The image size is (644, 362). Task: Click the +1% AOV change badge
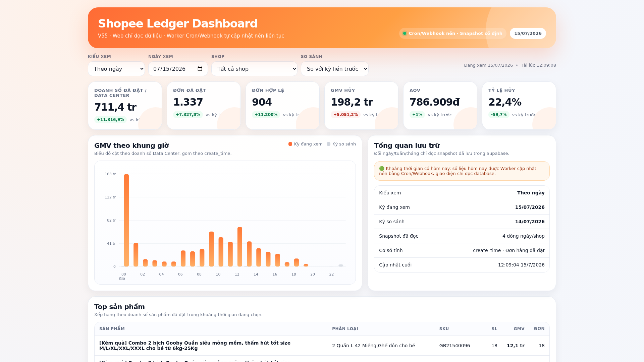417,115
